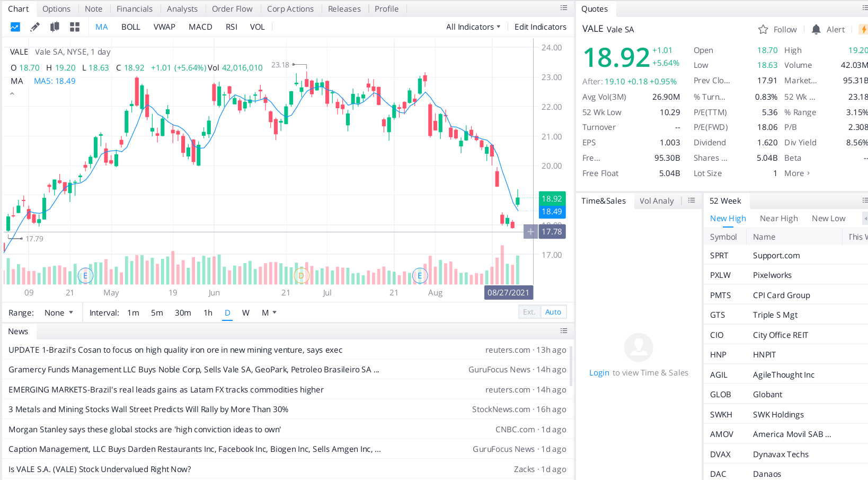The height and width of the screenshot is (480, 868).
Task: Toggle the VWAP indicator
Action: click(164, 27)
